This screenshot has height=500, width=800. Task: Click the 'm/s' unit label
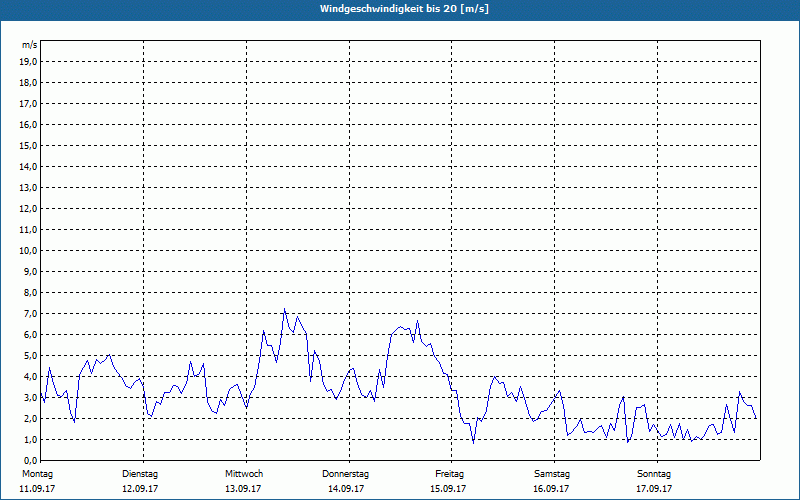click(x=30, y=45)
